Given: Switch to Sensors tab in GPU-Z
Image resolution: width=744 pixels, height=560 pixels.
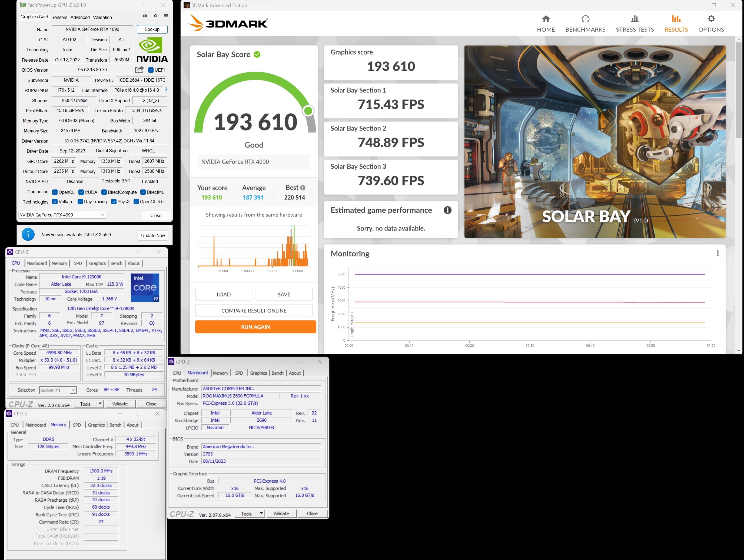Looking at the screenshot, I should (59, 17).
